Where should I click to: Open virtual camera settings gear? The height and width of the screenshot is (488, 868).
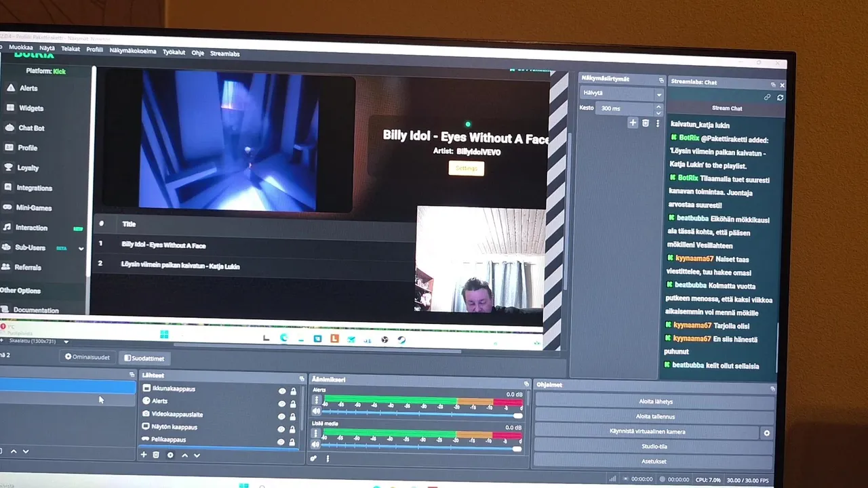pos(767,433)
